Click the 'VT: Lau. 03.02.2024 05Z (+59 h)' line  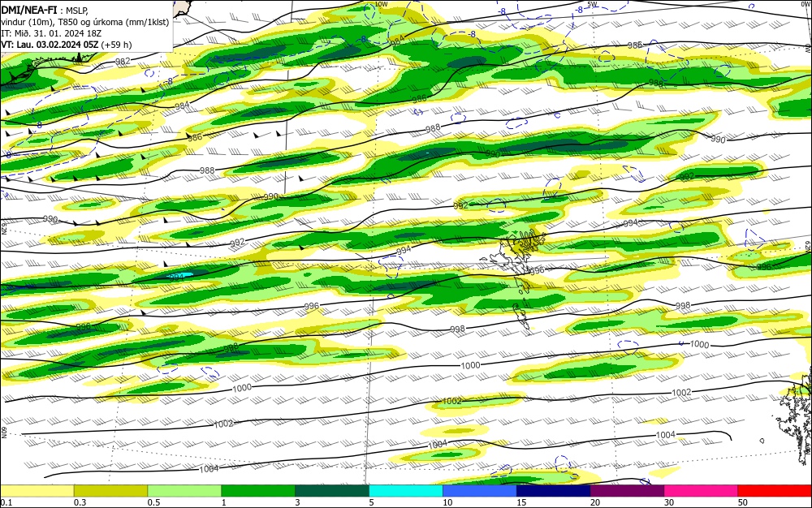(67, 45)
